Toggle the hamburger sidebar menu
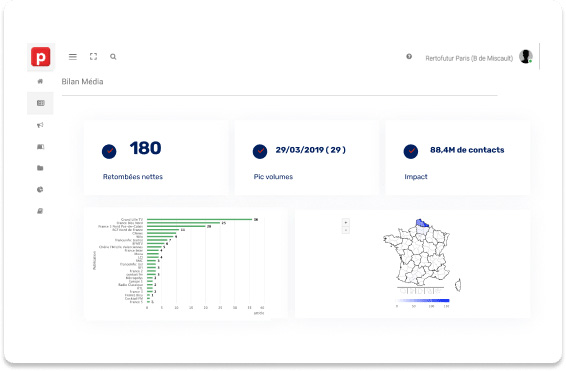566x371 pixels. click(x=73, y=57)
